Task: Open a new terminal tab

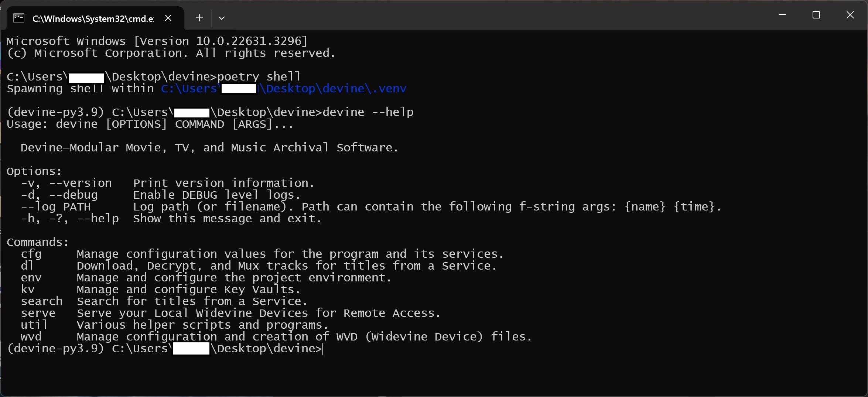Action: pyautogui.click(x=199, y=18)
